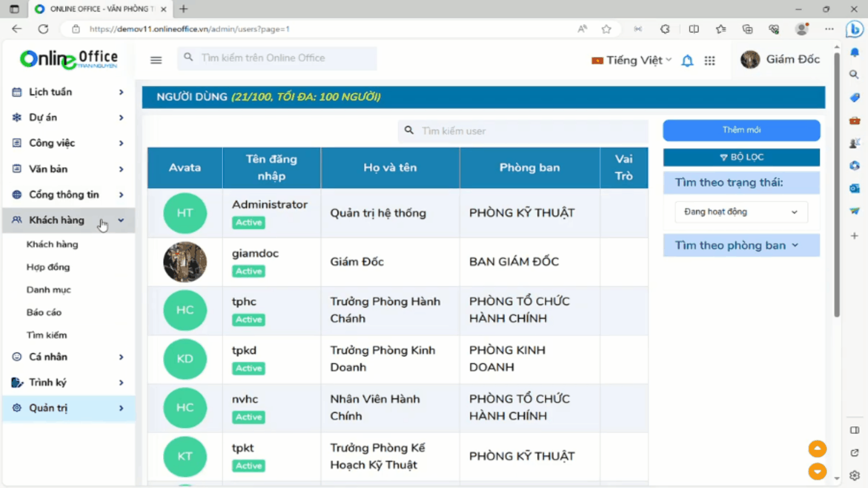Click the Online Office logo
Viewport: 868px width, 488px height.
pos(69,59)
